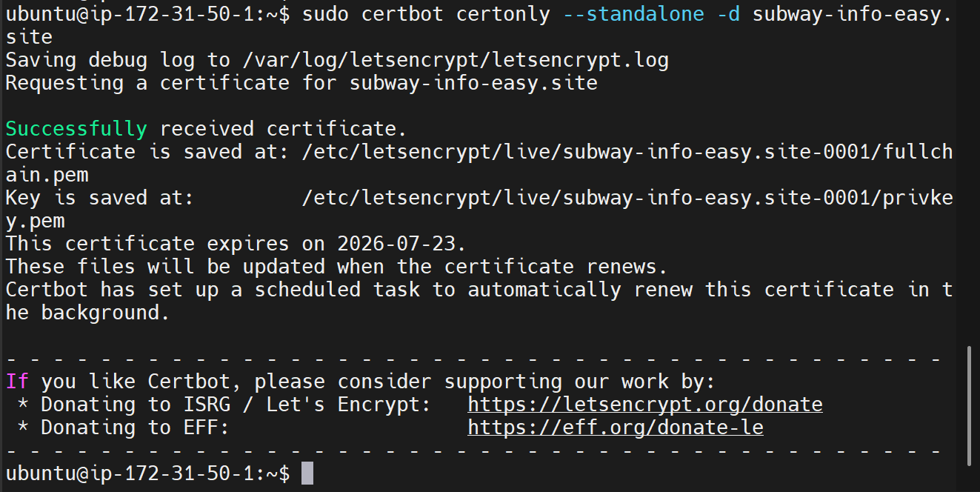Click the domain in the "Requesting a certificate" line
The height and width of the screenshot is (492, 980).
coord(473,83)
